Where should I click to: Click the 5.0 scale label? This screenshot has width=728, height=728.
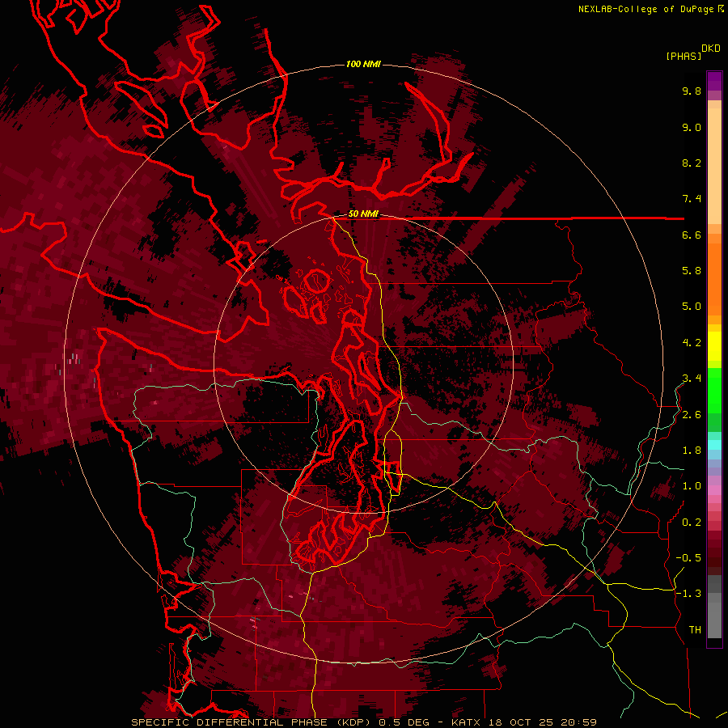[x=692, y=307]
